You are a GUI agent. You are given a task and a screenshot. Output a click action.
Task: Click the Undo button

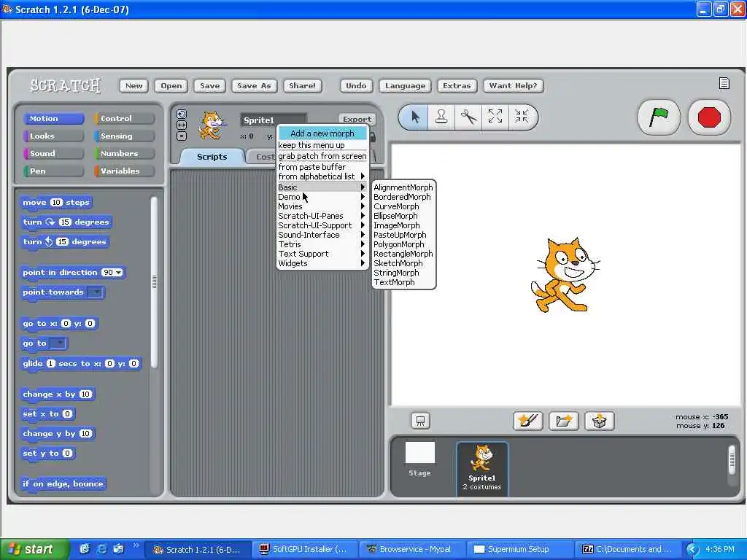tap(356, 86)
